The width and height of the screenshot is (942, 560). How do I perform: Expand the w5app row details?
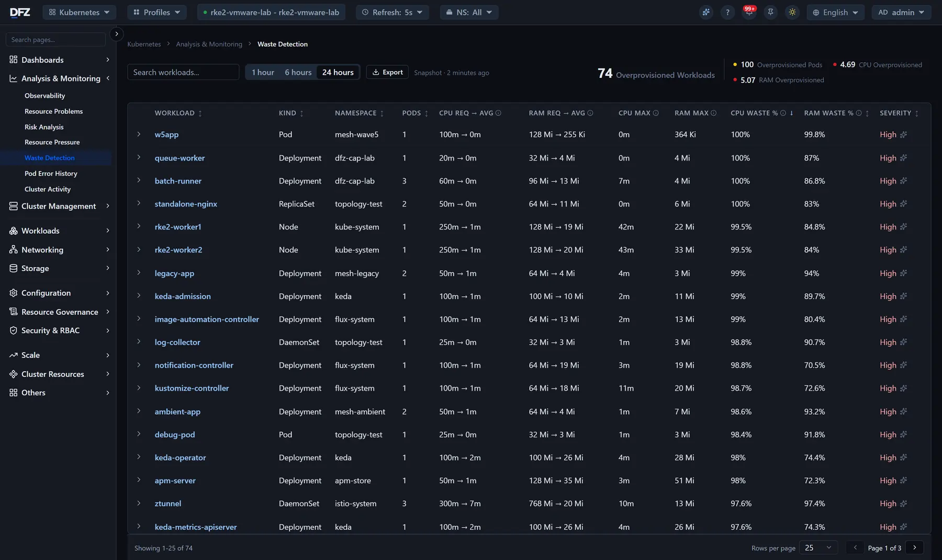click(x=139, y=134)
